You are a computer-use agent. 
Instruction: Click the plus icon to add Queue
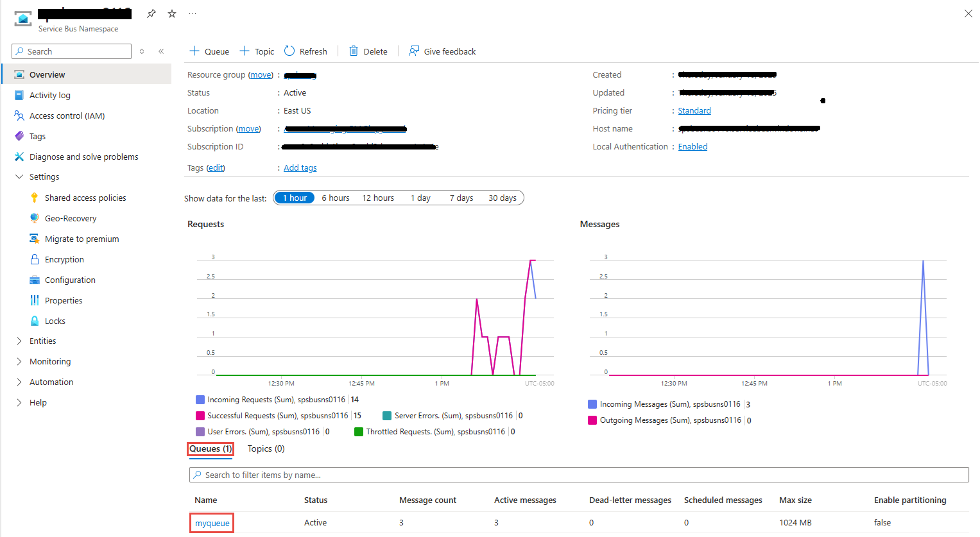tap(194, 51)
